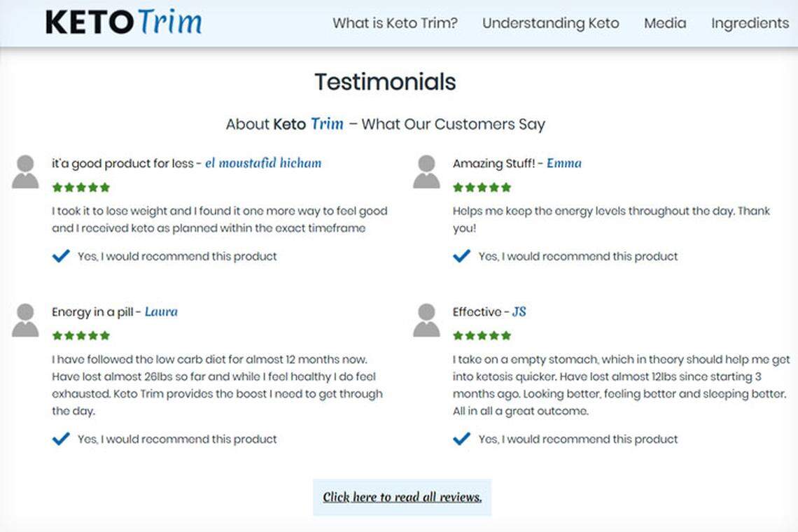798x532 pixels.
Task: Click the Keto Trim logo
Action: 124,22
